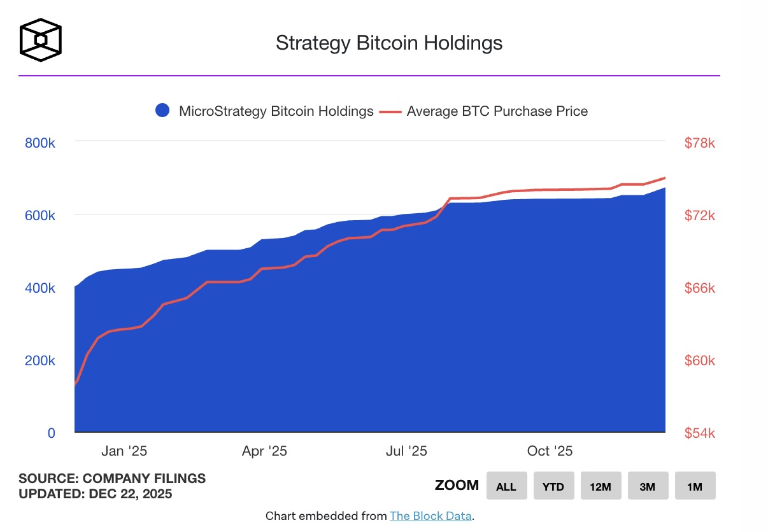This screenshot has height=532, width=768.
Task: Open The Block Data link
Action: coord(430,516)
